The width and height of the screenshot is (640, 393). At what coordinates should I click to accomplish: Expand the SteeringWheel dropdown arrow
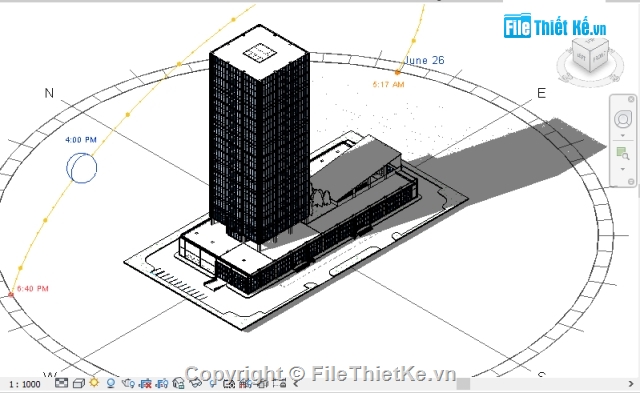(622, 135)
